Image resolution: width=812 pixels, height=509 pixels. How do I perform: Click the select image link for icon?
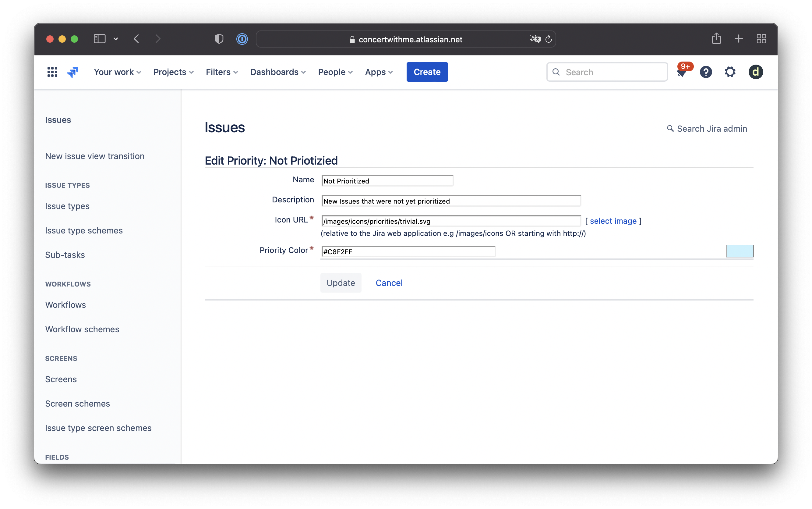(x=613, y=220)
